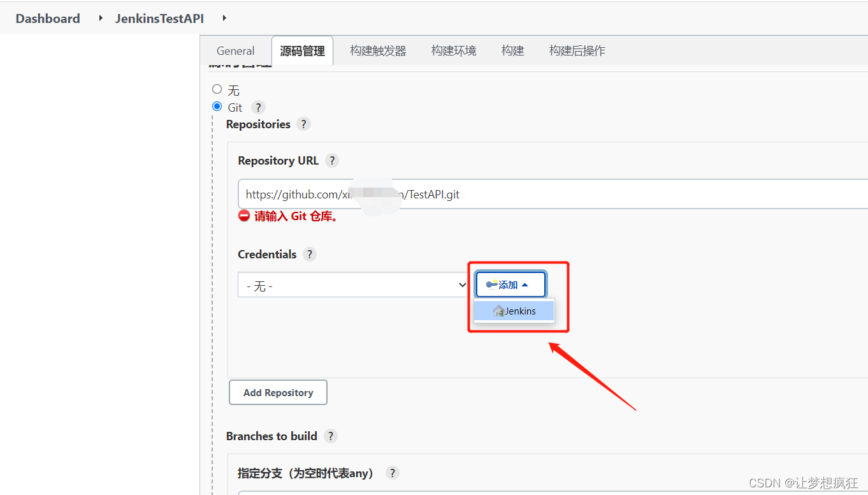The height and width of the screenshot is (495, 868).
Task: Select the Git radio button
Action: (x=217, y=107)
